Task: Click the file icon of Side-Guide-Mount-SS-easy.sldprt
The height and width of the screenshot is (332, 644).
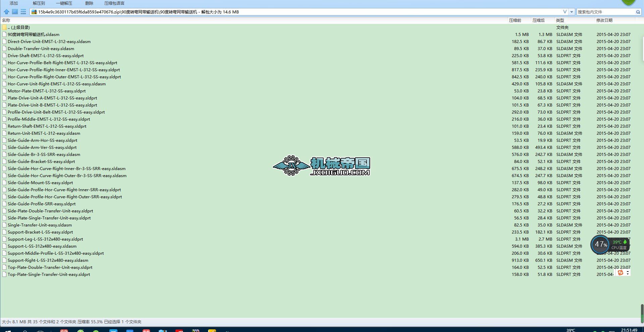Action: point(4,183)
